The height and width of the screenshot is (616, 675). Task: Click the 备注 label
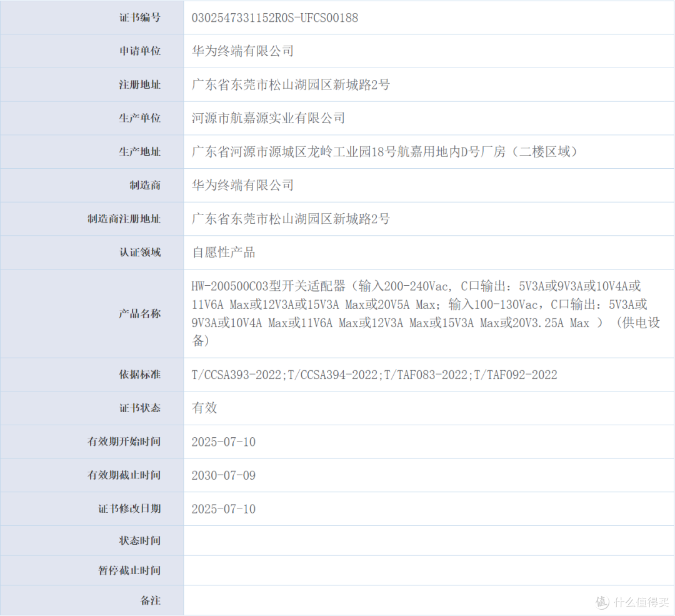[150, 600]
